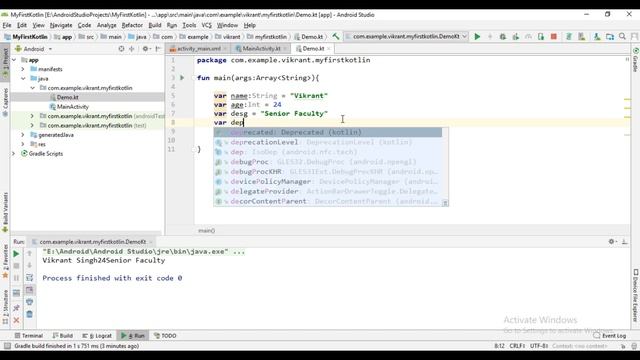
Task: Click the Pause icon in the Run panel
Action: click(16, 278)
